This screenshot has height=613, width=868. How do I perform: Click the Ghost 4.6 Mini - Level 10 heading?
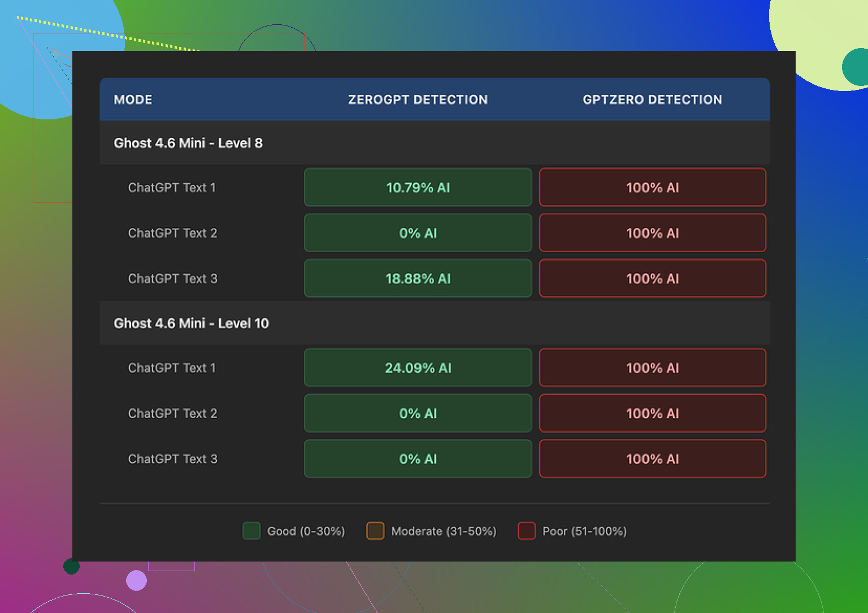click(191, 323)
